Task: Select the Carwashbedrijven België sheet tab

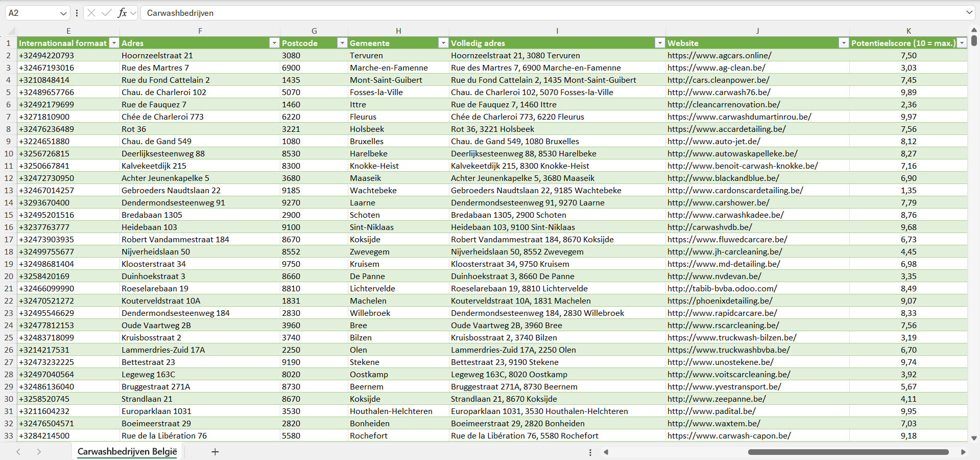Action: click(127, 452)
